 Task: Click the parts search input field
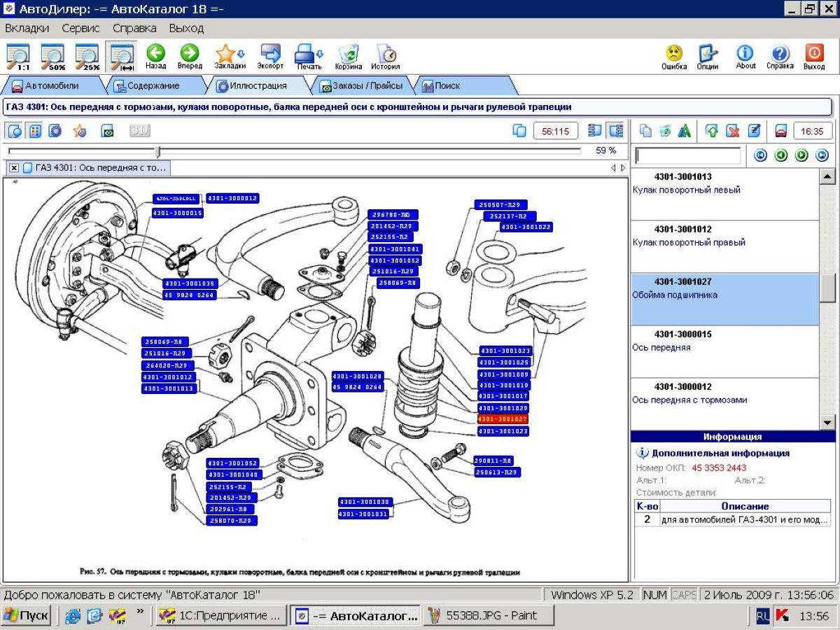(687, 155)
